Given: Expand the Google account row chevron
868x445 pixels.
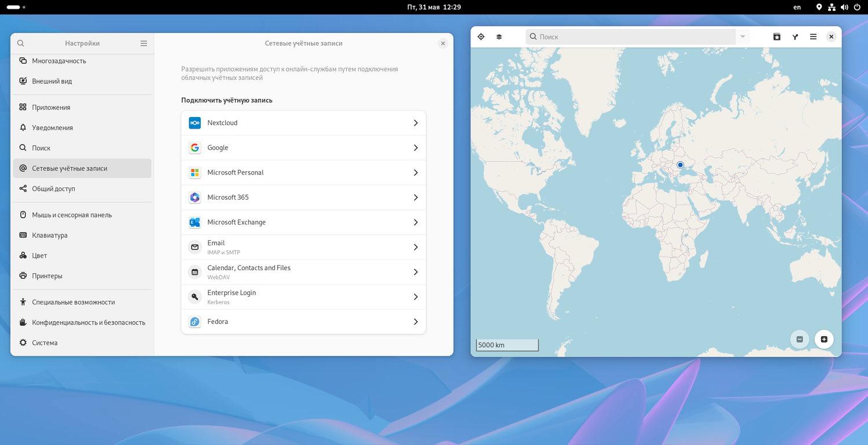Looking at the screenshot, I should [x=415, y=148].
